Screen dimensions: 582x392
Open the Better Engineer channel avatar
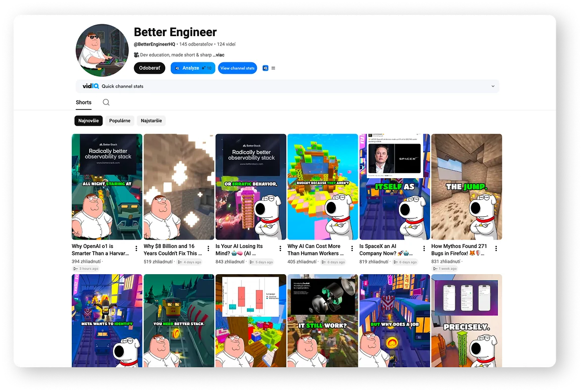[102, 50]
